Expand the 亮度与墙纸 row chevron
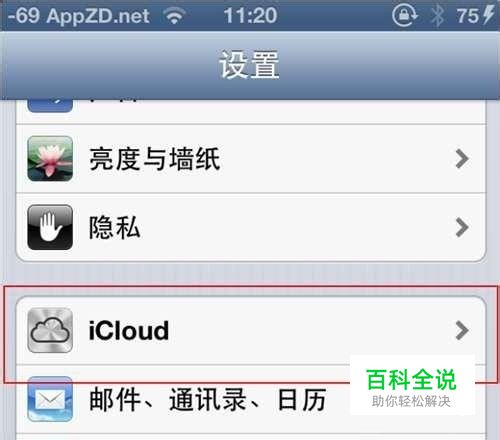500x440 pixels. pyautogui.click(x=462, y=159)
